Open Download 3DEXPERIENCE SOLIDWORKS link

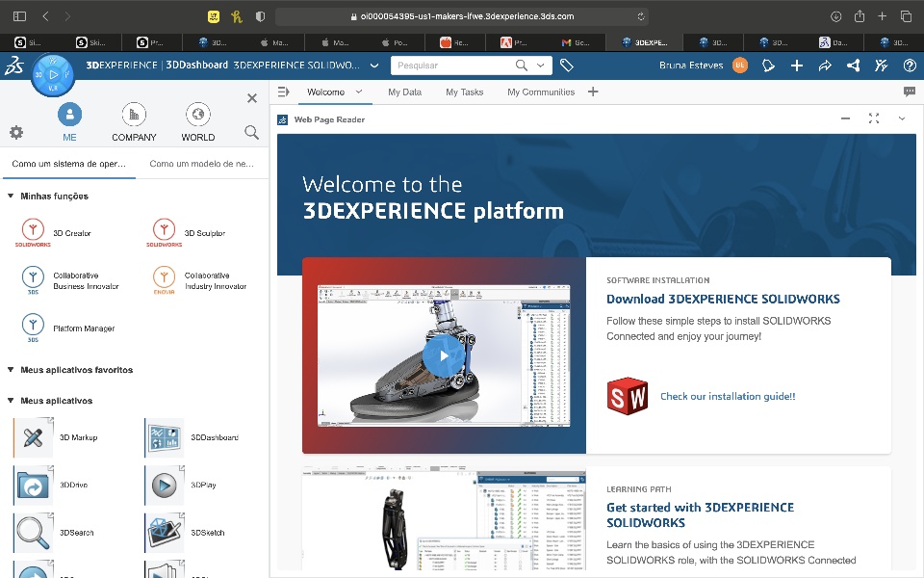(723, 299)
